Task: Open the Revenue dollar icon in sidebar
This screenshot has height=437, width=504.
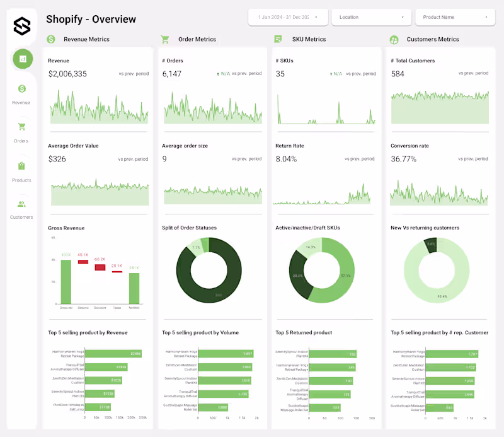Action: (22, 89)
